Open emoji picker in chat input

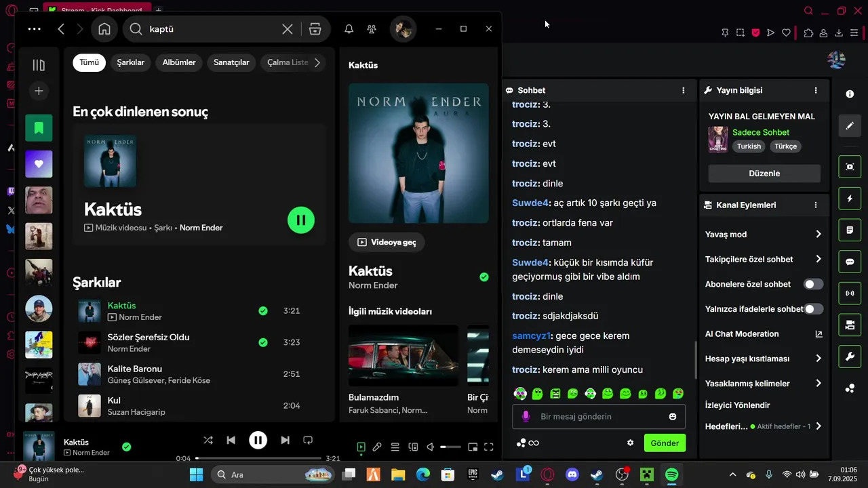(x=673, y=416)
